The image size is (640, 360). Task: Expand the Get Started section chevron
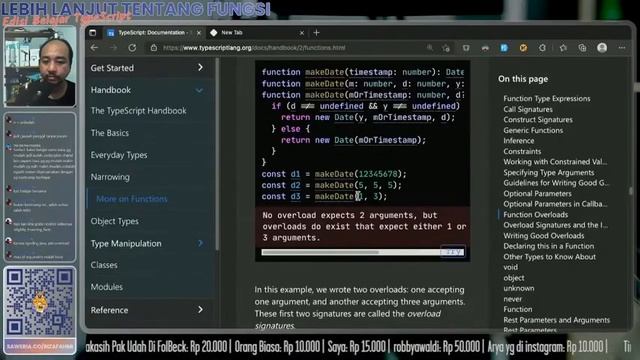pos(200,67)
